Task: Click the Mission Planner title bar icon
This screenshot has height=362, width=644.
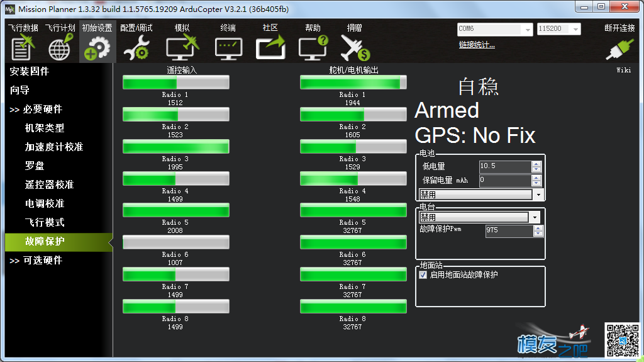Action: point(9,9)
